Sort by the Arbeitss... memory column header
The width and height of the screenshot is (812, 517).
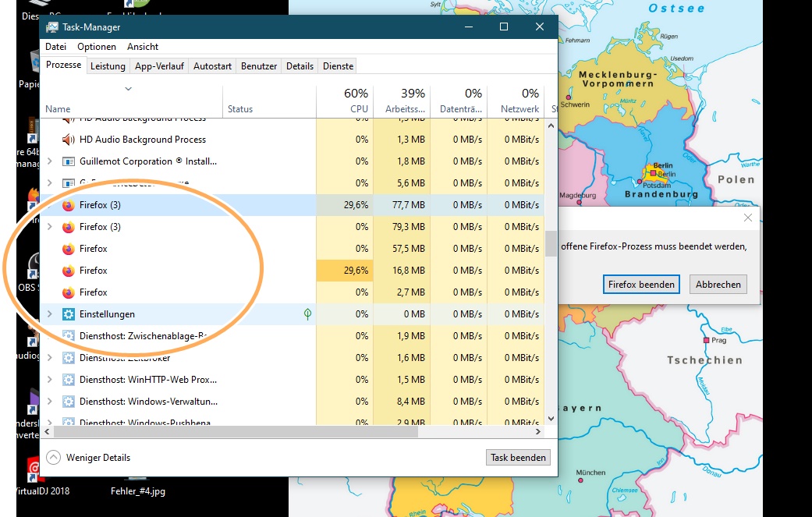click(x=402, y=101)
